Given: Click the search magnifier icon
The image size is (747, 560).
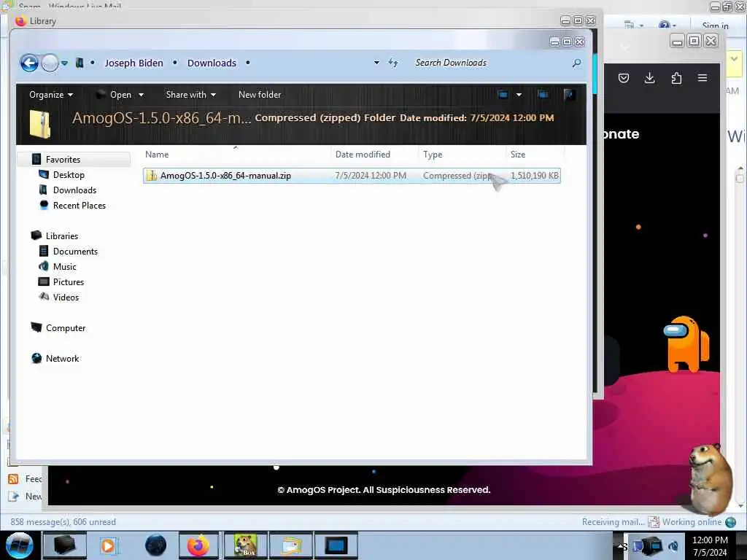Looking at the screenshot, I should coord(576,63).
